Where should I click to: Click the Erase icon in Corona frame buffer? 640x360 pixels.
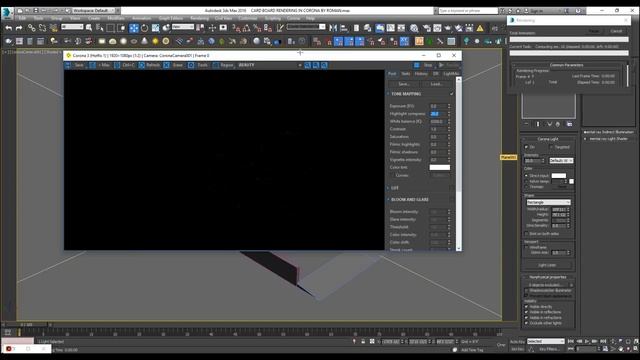coord(167,65)
